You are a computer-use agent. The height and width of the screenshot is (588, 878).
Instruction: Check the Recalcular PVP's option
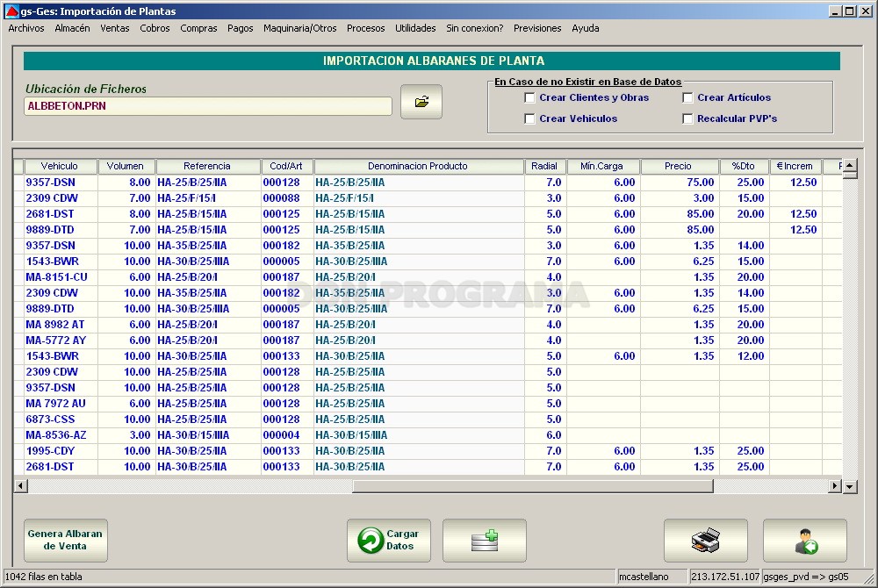point(687,118)
